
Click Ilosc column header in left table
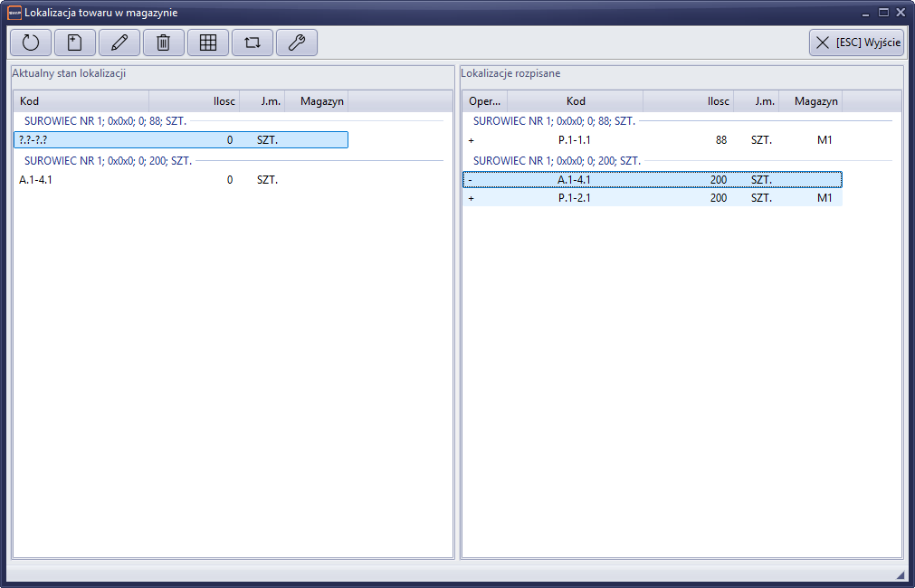(195, 101)
